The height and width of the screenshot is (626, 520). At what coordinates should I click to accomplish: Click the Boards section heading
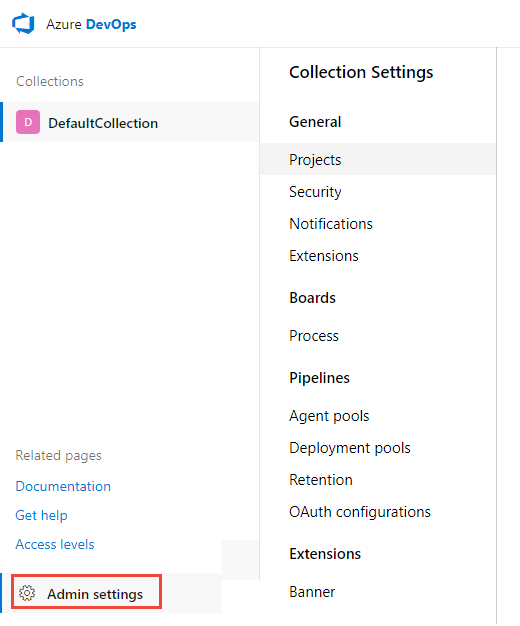pos(312,298)
